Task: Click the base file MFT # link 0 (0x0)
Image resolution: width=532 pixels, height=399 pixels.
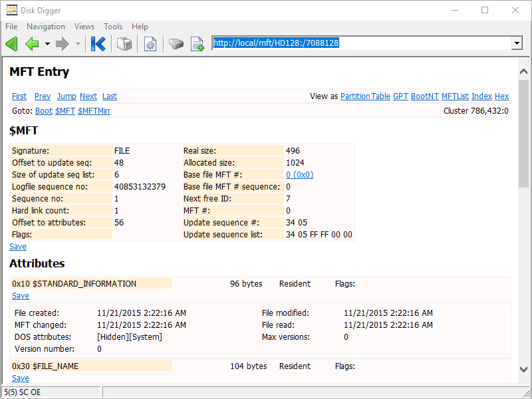Action: pyautogui.click(x=299, y=175)
